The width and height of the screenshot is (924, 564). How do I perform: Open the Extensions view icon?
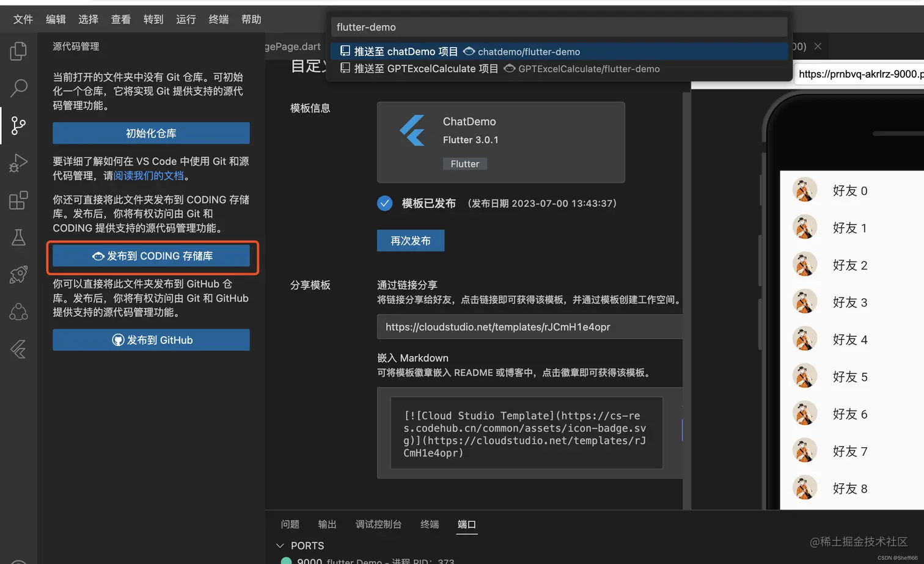click(x=18, y=200)
